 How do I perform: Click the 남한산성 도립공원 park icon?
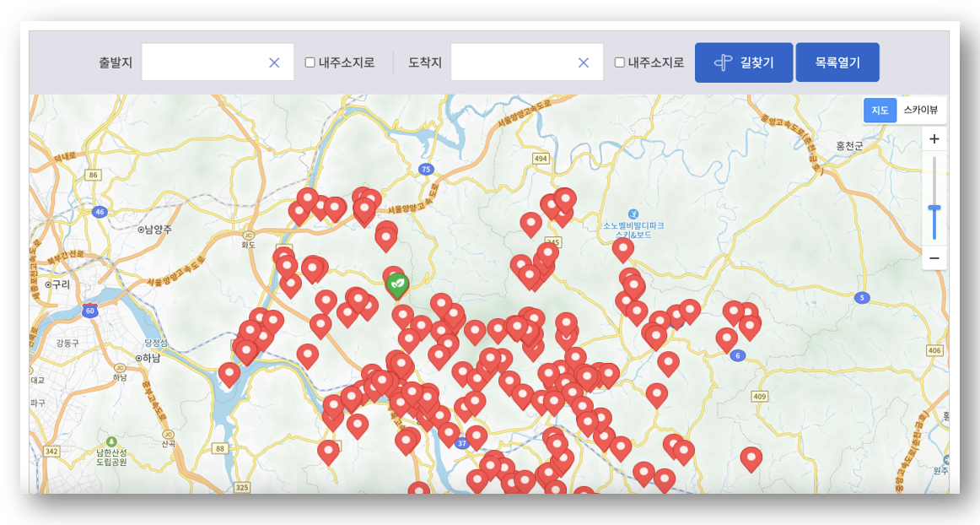click(x=110, y=440)
